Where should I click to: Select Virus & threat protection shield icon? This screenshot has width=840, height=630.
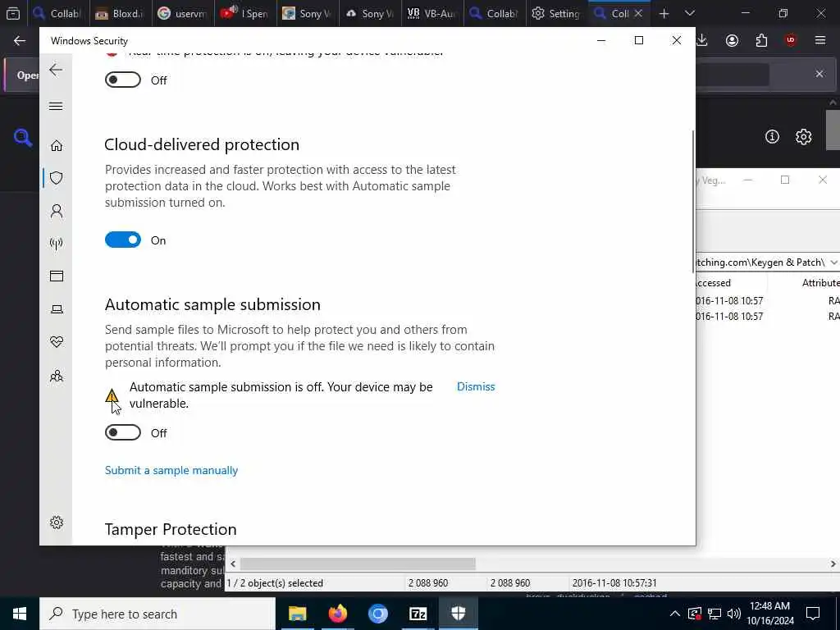57,178
